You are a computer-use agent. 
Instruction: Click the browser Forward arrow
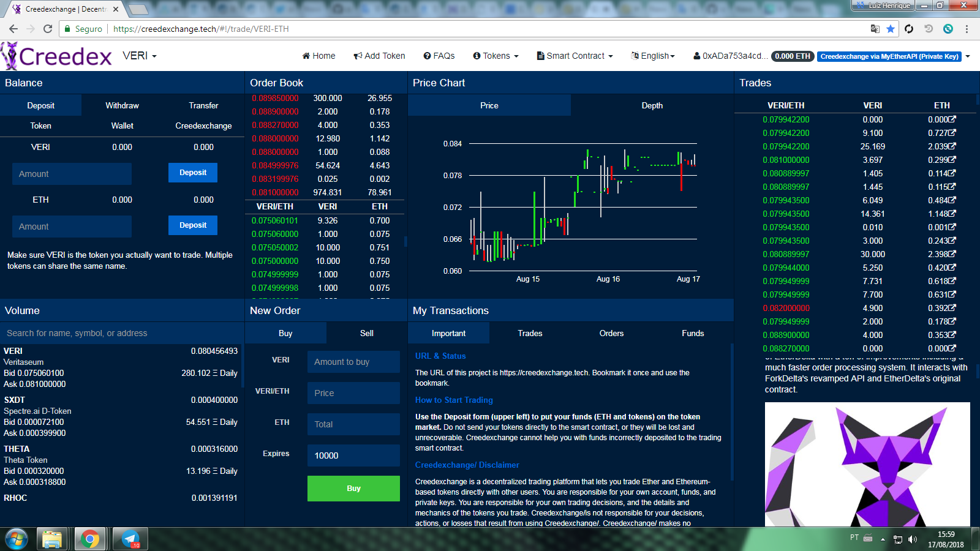31,29
